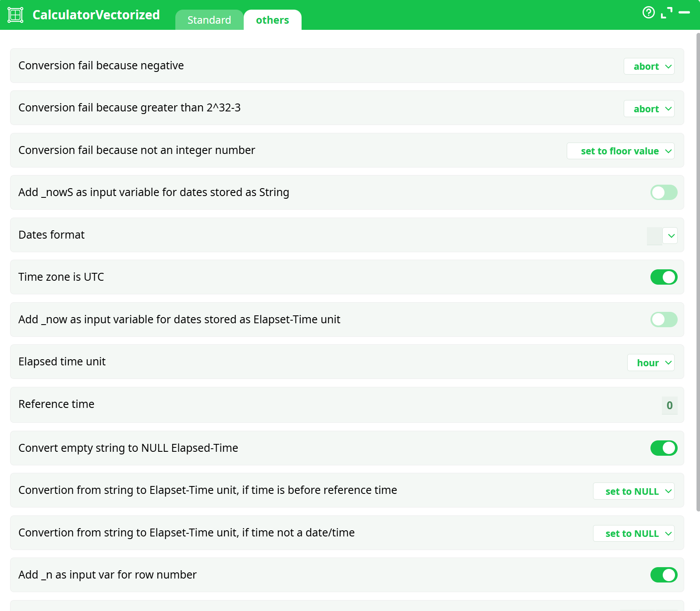This screenshot has width=700, height=611.
Task: Open the Conversion fail because negative dropdown
Action: point(649,67)
